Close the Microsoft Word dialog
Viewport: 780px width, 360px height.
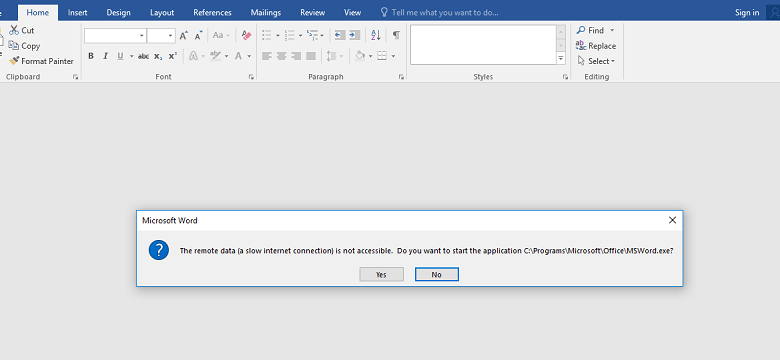[672, 220]
